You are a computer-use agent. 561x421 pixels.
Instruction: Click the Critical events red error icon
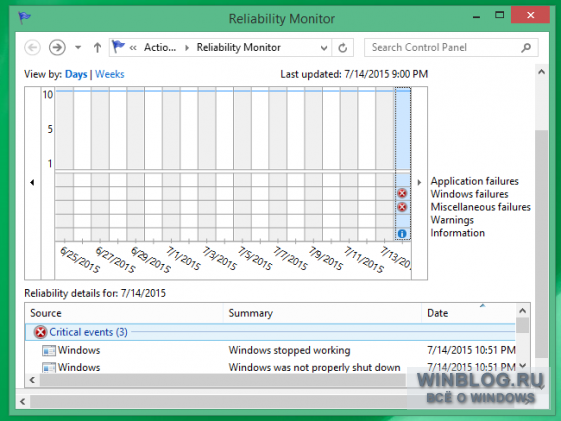(40, 332)
